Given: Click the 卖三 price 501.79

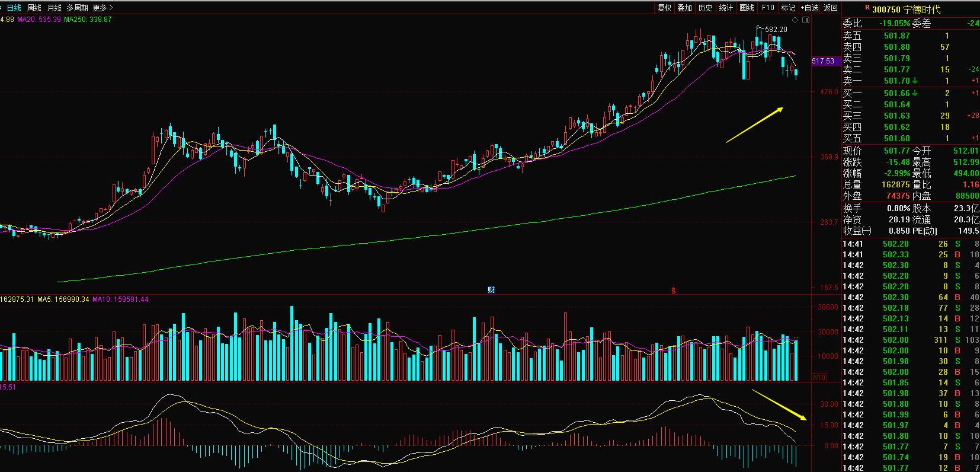Looking at the screenshot, I should [x=896, y=58].
